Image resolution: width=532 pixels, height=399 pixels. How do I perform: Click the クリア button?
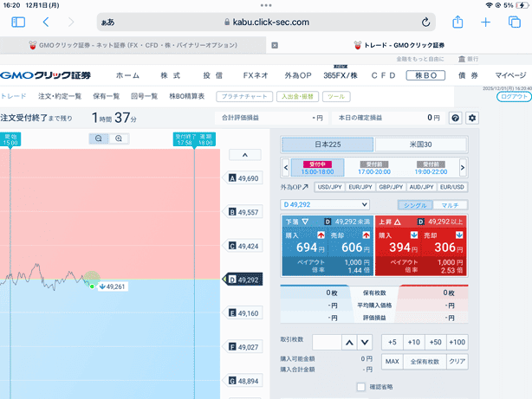point(457,362)
